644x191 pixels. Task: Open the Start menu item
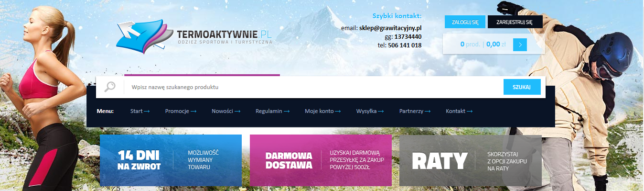pyautogui.click(x=140, y=111)
